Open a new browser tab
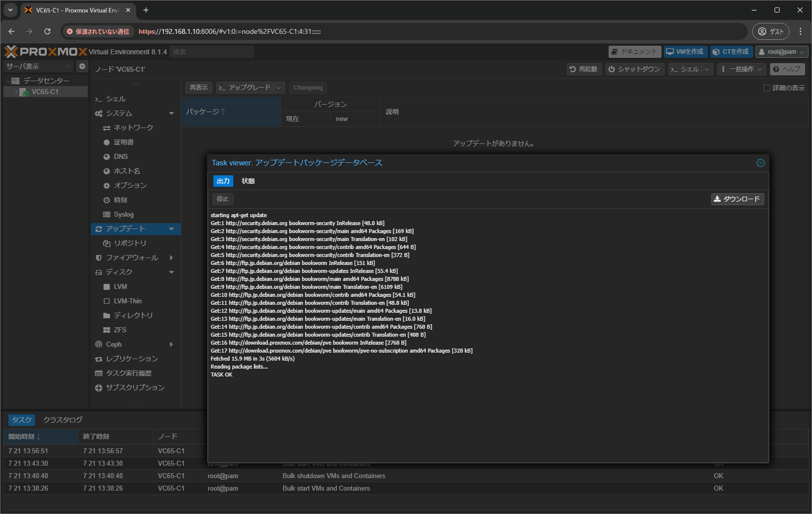The width and height of the screenshot is (812, 514). click(x=146, y=10)
